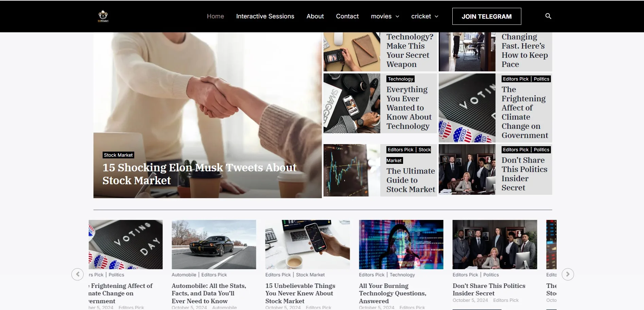Open Automobile All the Stats article
This screenshot has height=310, width=644.
[x=209, y=293]
